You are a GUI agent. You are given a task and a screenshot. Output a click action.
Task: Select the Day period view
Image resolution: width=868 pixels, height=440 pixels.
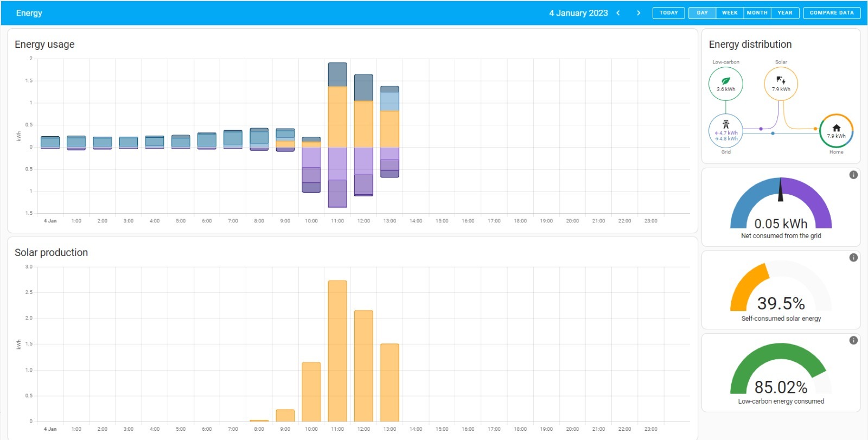pyautogui.click(x=702, y=13)
